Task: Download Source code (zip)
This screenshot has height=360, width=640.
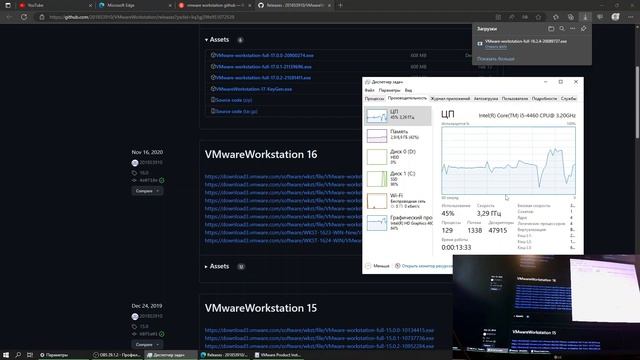Action: pyautogui.click(x=233, y=100)
